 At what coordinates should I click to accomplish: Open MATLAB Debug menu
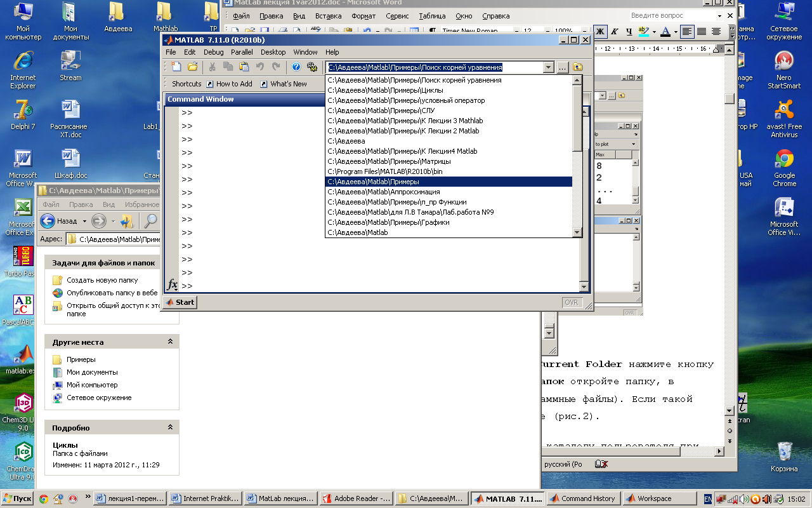[x=214, y=52]
